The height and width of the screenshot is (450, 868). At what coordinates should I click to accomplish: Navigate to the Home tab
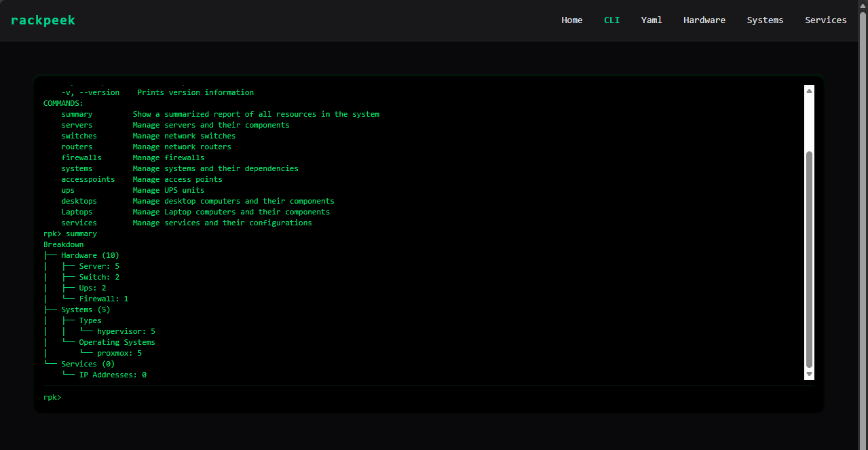click(x=571, y=20)
